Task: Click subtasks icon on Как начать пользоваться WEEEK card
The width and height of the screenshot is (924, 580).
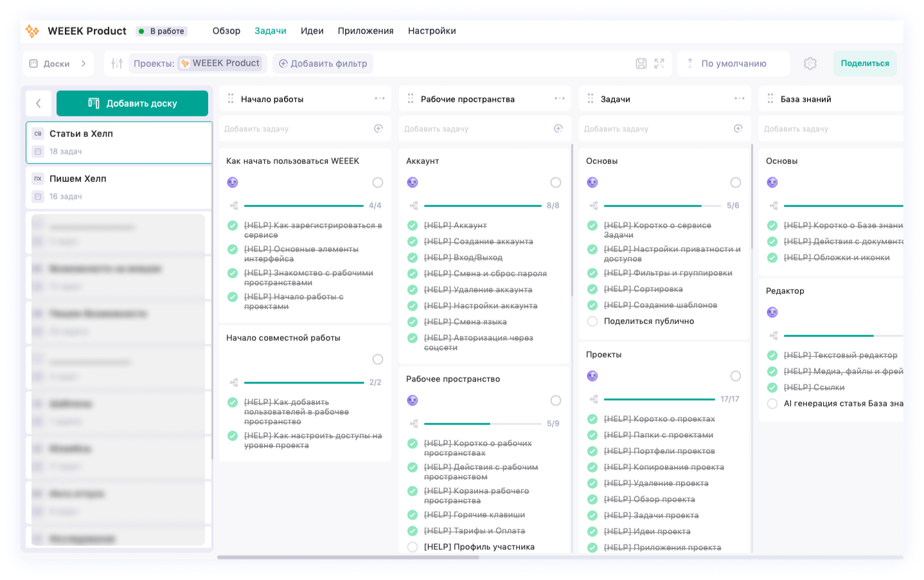Action: 234,206
